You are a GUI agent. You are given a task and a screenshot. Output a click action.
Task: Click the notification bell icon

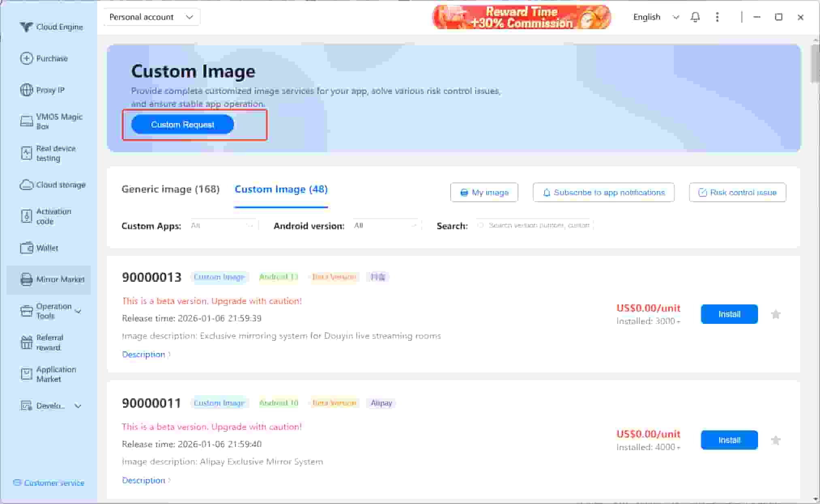695,17
